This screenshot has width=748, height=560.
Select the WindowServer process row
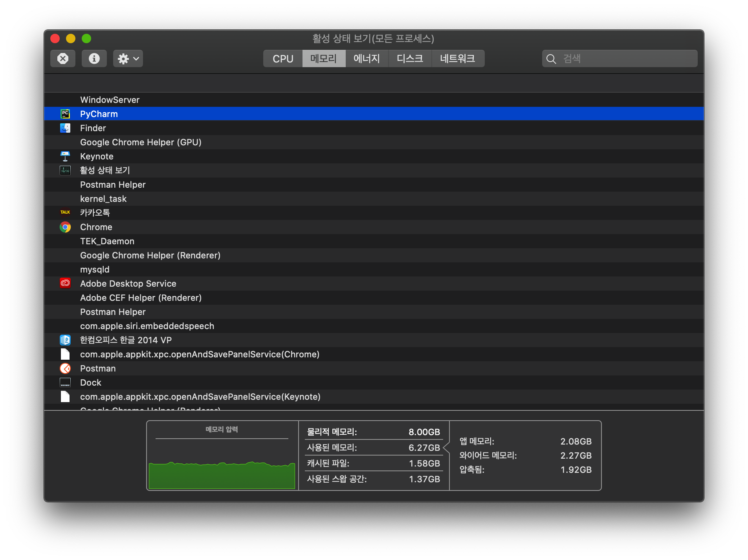[374, 100]
